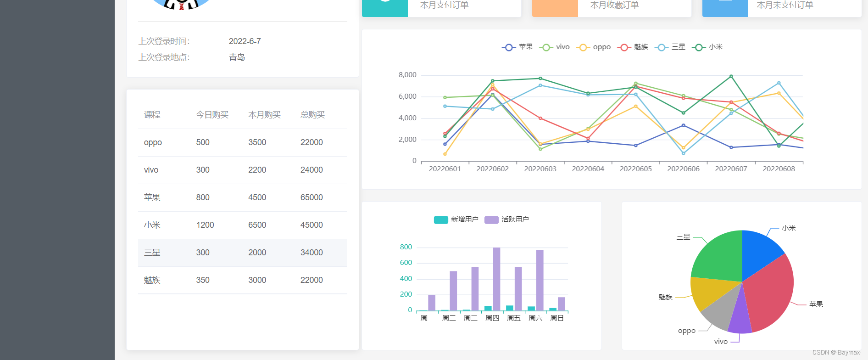Open the 本月收藏订单 card
The height and width of the screenshot is (360, 868).
click(612, 8)
